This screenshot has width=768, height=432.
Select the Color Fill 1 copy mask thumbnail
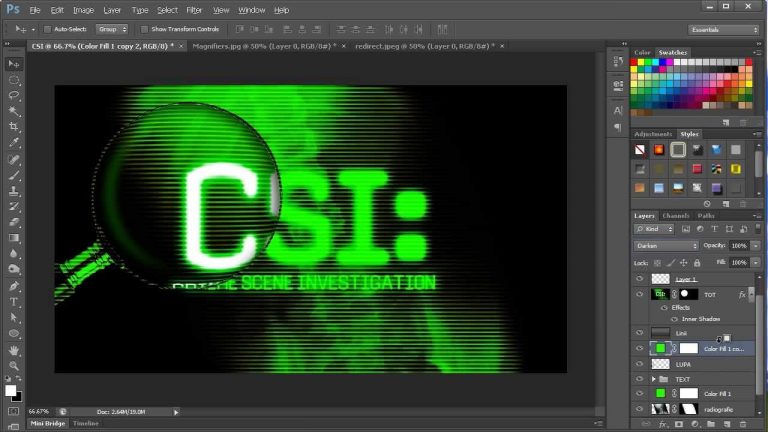(689, 348)
